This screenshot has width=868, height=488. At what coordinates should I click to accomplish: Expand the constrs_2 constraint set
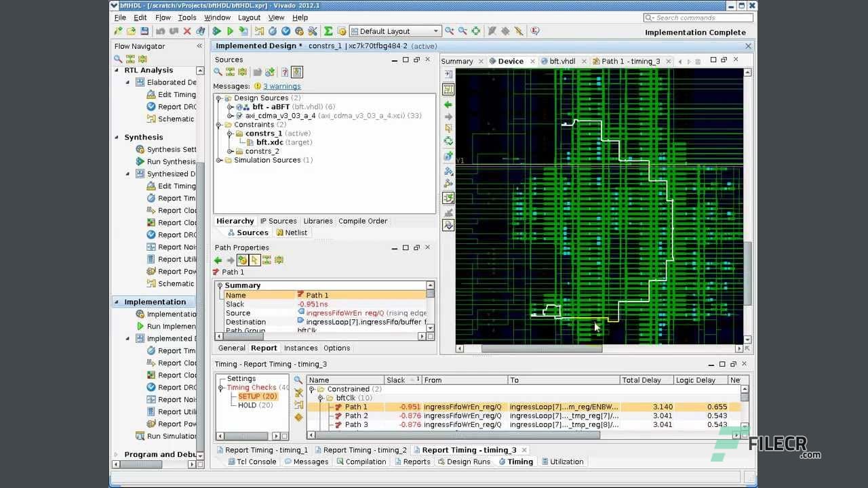click(230, 151)
